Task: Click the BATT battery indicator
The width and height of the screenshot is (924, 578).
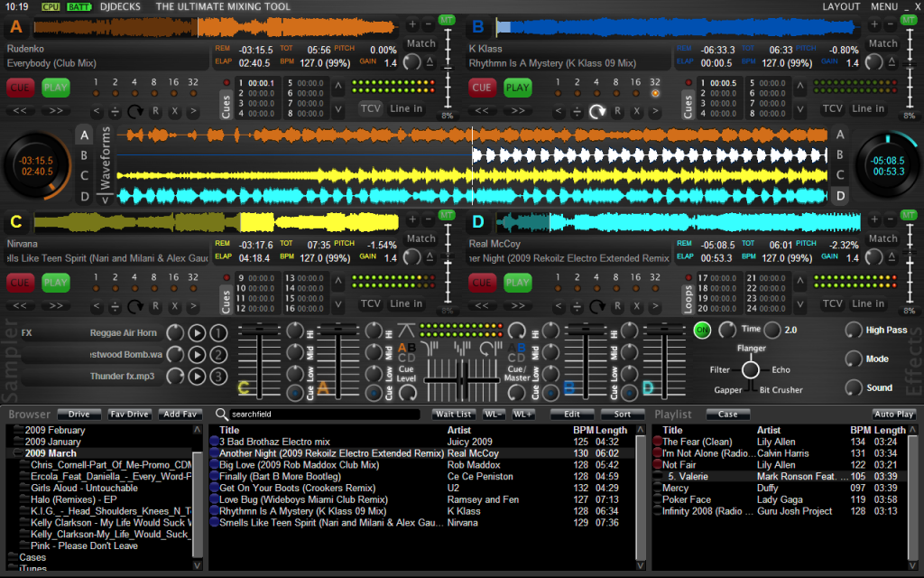Action: [79, 6]
